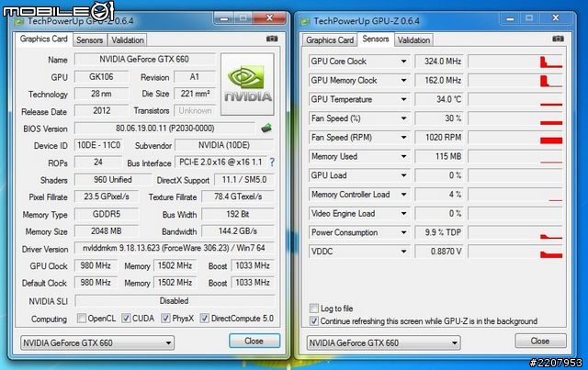Image resolution: width=588 pixels, height=370 pixels.
Task: Open the Video Engine Load dropdown
Action: [403, 214]
